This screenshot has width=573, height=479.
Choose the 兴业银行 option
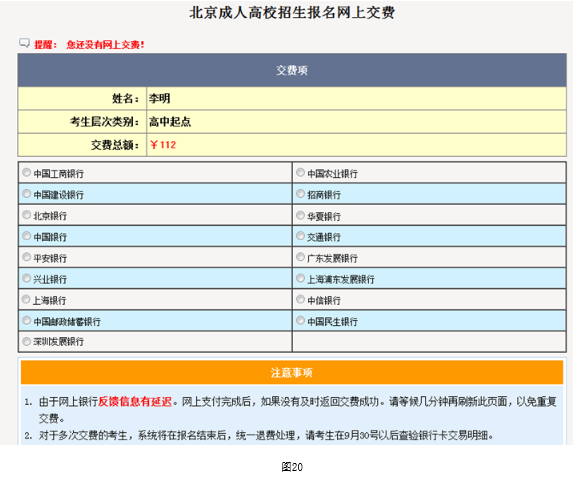point(26,278)
